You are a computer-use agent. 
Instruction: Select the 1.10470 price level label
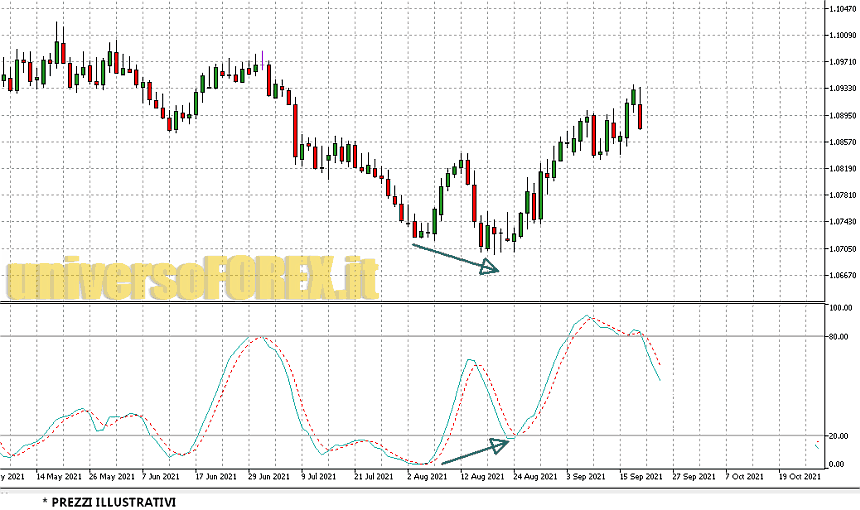(842, 9)
